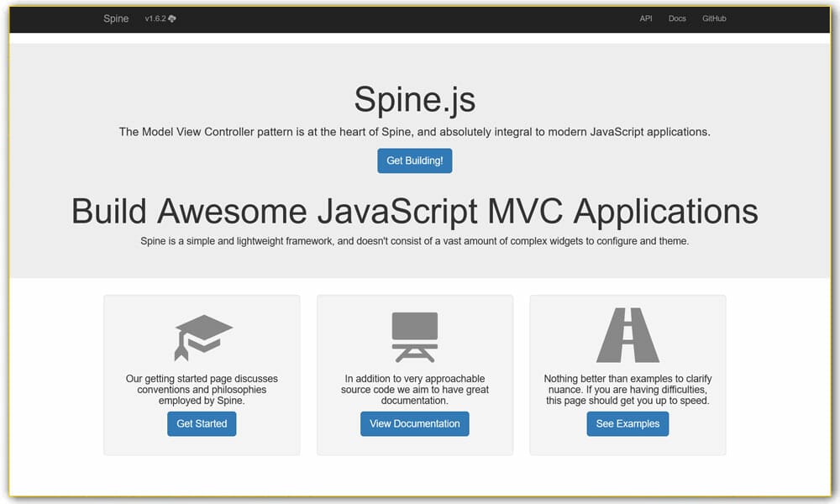
Task: Open View Documentation
Action: click(415, 423)
